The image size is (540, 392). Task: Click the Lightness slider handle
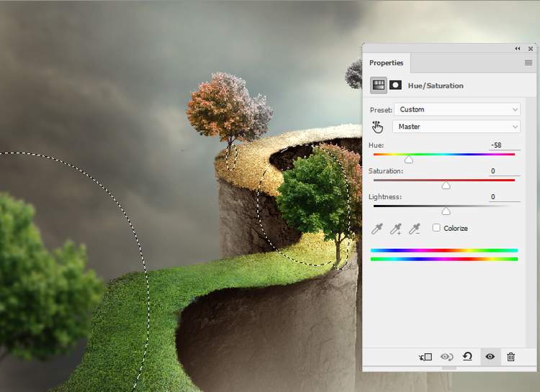(x=446, y=211)
